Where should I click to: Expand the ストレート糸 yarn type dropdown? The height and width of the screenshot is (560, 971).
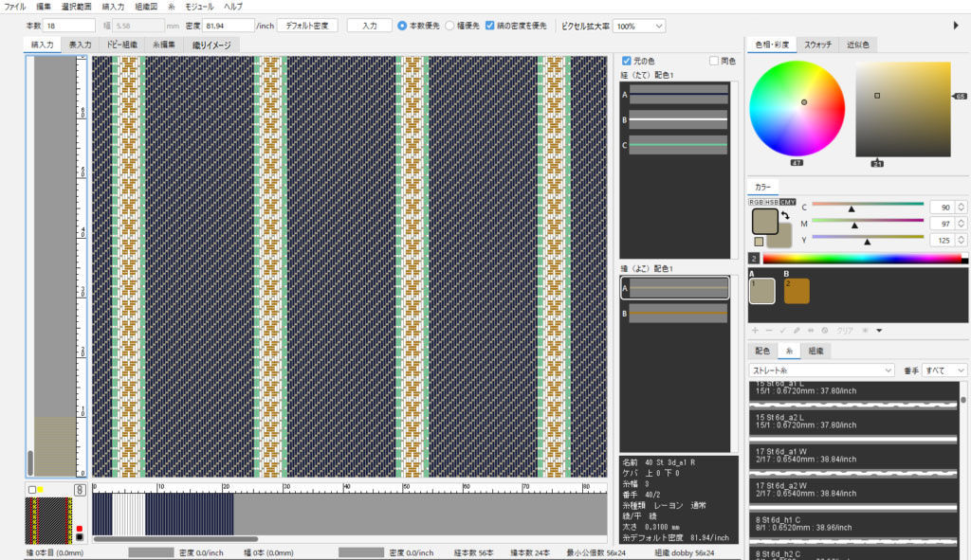(821, 370)
